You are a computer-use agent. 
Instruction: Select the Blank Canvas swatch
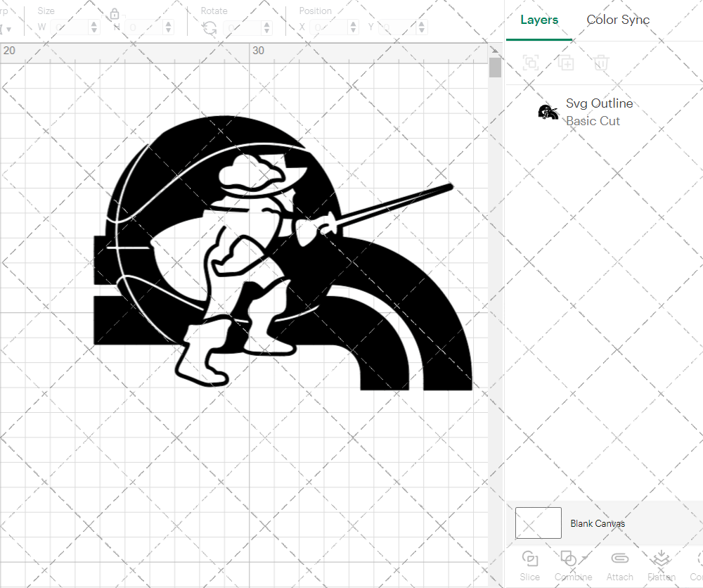coord(538,523)
